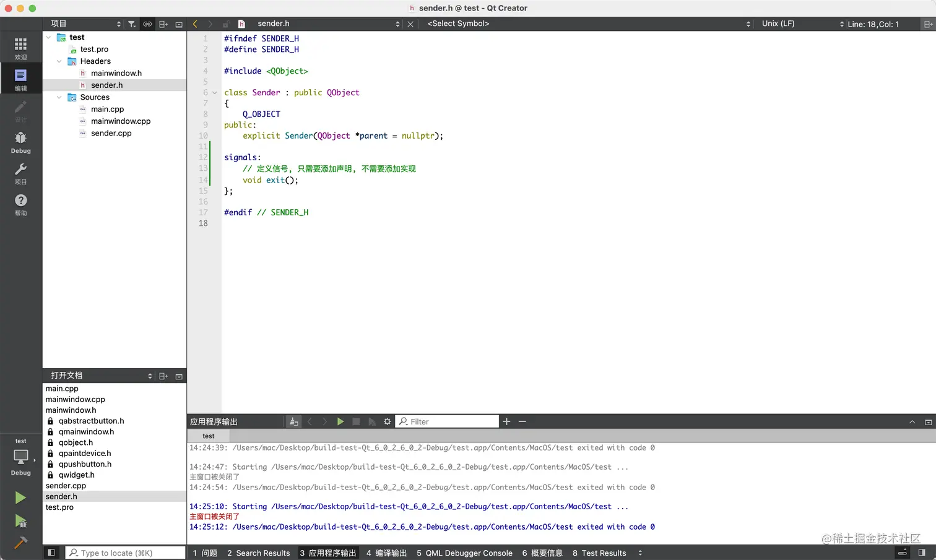
Task: Open the Design (设计) mode
Action: click(20, 111)
